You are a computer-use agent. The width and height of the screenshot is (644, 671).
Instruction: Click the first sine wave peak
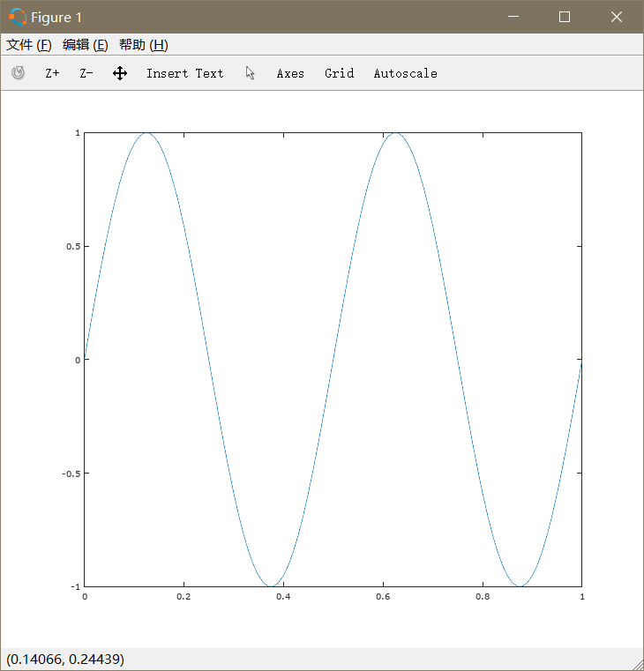tap(146, 133)
